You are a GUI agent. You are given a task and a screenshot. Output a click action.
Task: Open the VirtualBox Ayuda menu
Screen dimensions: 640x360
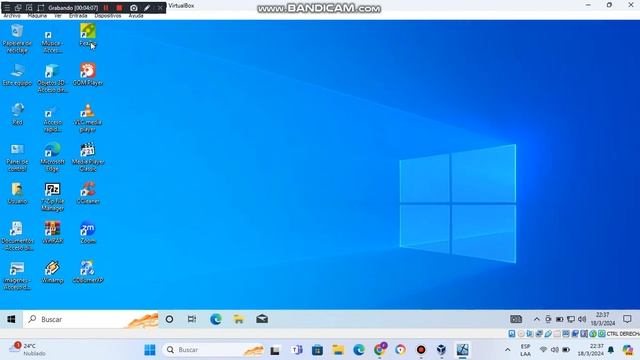[136, 16]
